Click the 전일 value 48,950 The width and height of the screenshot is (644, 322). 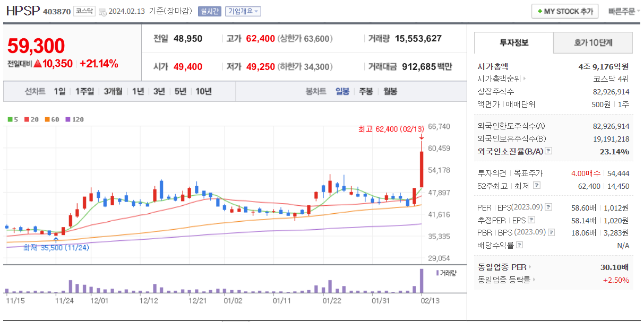(x=188, y=39)
